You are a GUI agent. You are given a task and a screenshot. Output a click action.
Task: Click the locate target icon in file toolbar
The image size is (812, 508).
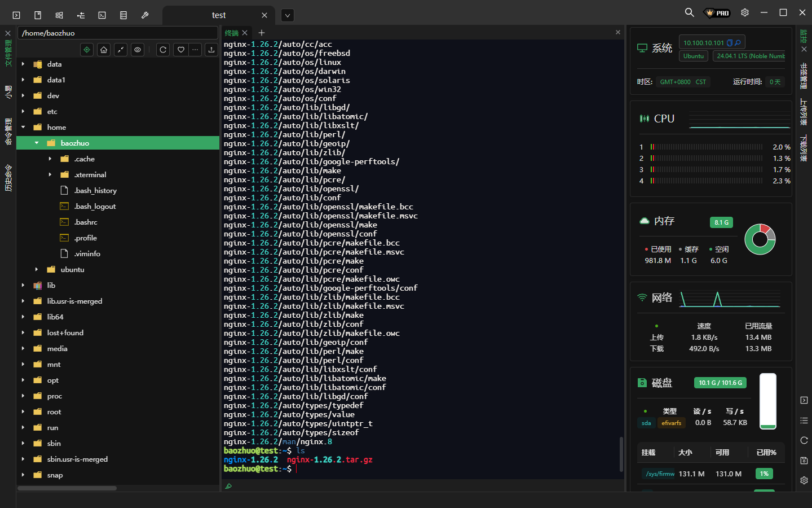pyautogui.click(x=87, y=50)
